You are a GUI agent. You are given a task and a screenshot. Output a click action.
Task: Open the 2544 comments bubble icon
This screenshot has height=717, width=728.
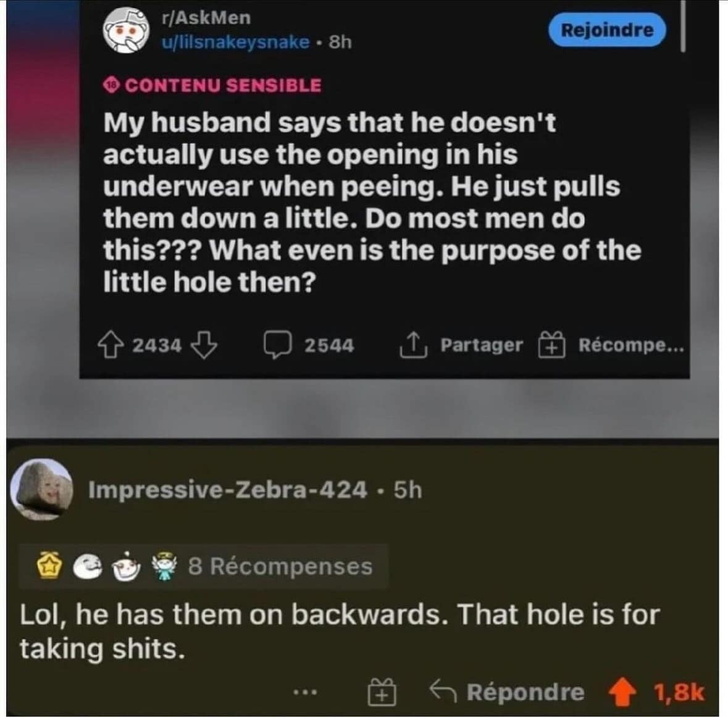coord(278,345)
